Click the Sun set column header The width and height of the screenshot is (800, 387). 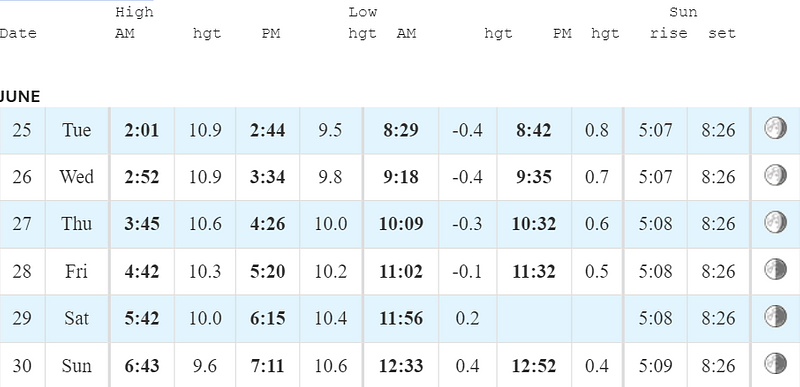click(x=722, y=34)
